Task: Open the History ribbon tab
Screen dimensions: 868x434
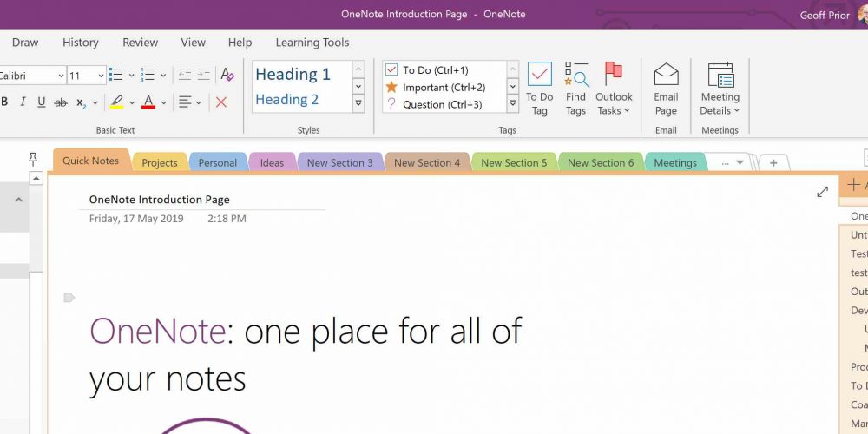Action: (80, 43)
